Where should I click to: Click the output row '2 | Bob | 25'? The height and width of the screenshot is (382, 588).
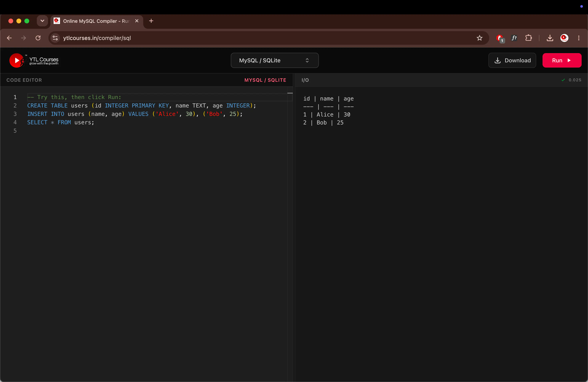click(x=323, y=123)
